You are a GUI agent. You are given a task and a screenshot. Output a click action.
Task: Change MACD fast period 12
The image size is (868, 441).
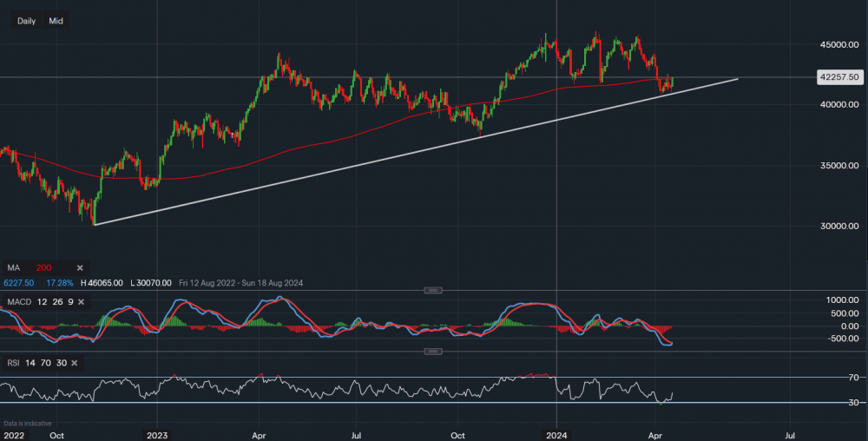coord(43,302)
